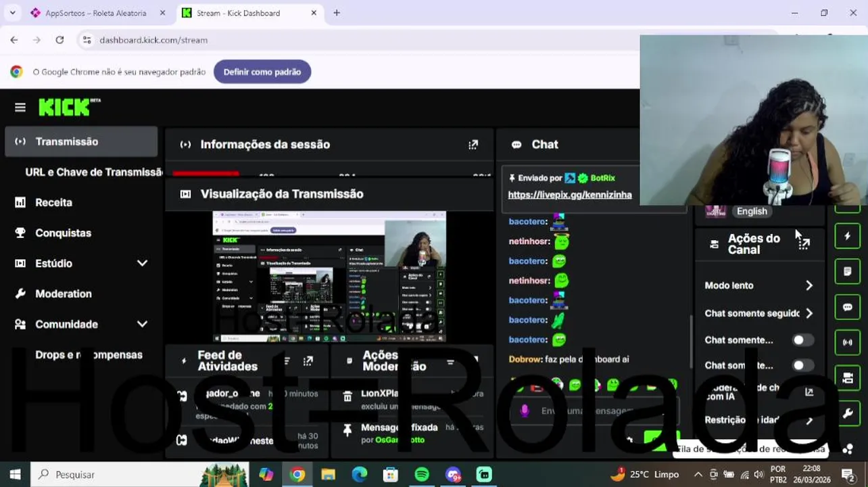
Task: Click the document notes icon in right rail
Action: [848, 271]
